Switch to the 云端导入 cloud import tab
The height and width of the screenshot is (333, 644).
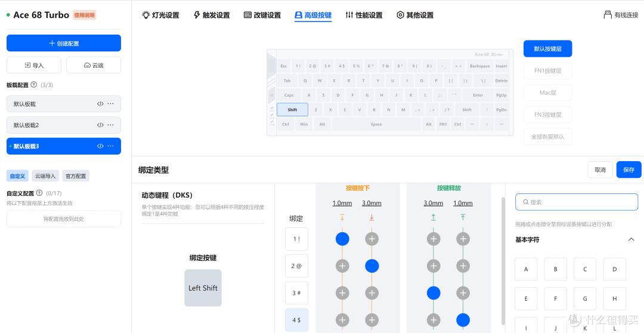point(45,176)
